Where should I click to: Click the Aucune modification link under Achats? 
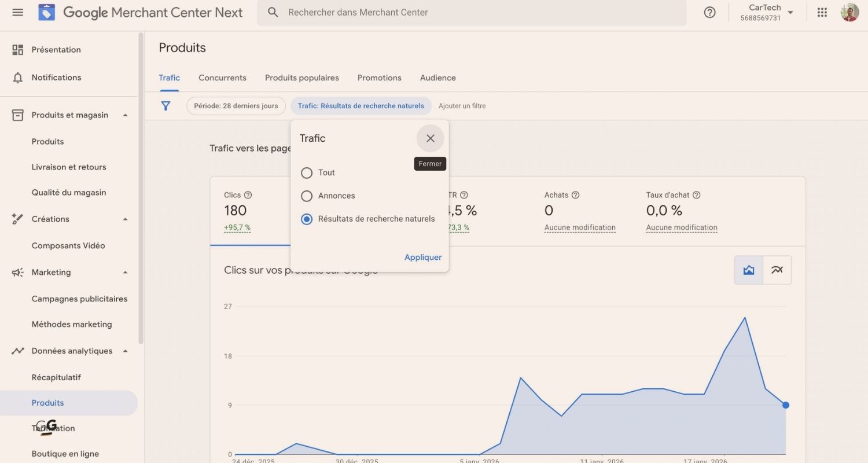579,227
